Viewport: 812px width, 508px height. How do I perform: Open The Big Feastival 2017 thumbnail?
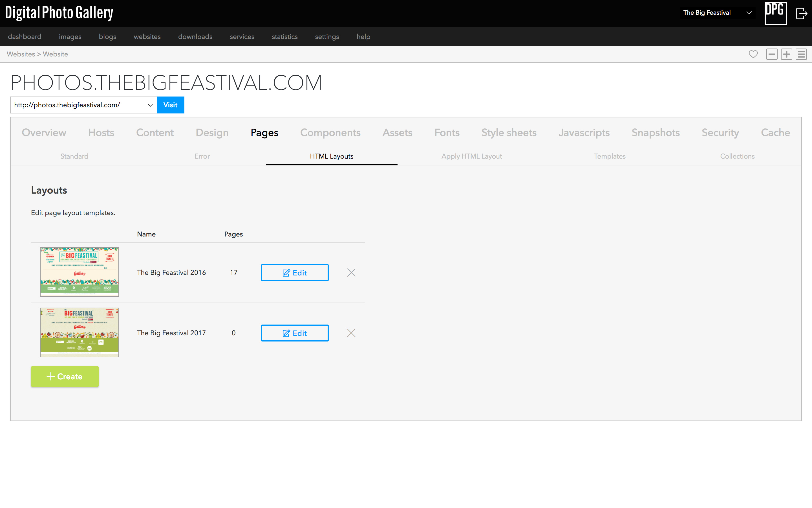point(80,332)
